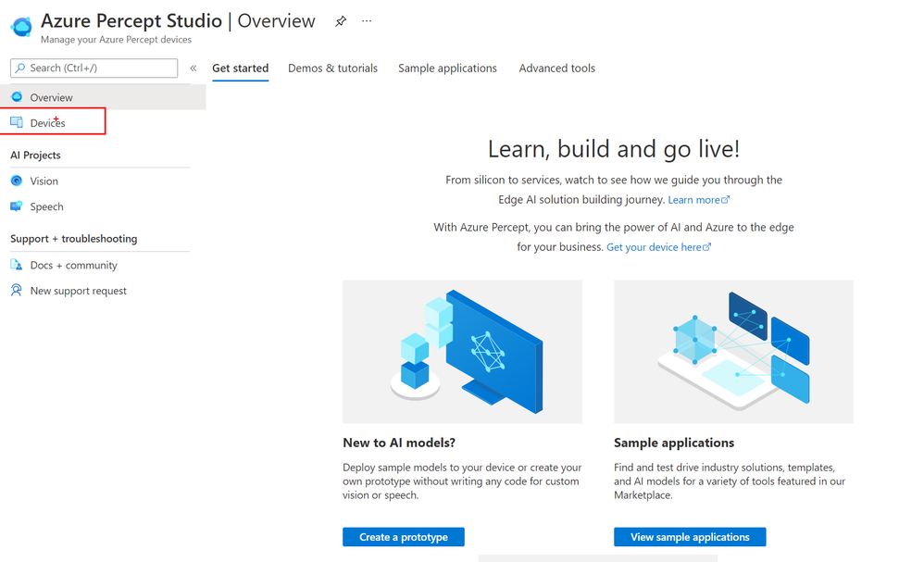
Task: Switch to Advanced tools tab
Action: click(x=556, y=69)
